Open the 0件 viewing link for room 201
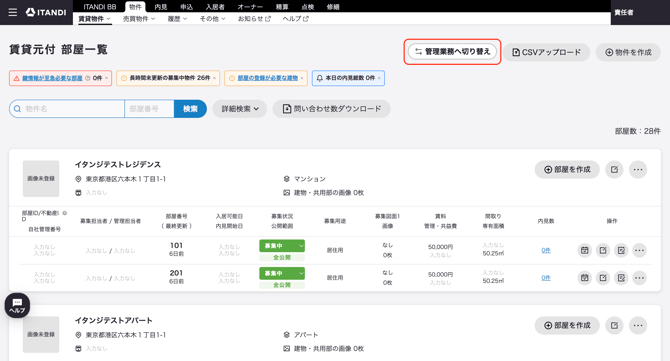Viewport: 670px width, 361px height. 546,278
